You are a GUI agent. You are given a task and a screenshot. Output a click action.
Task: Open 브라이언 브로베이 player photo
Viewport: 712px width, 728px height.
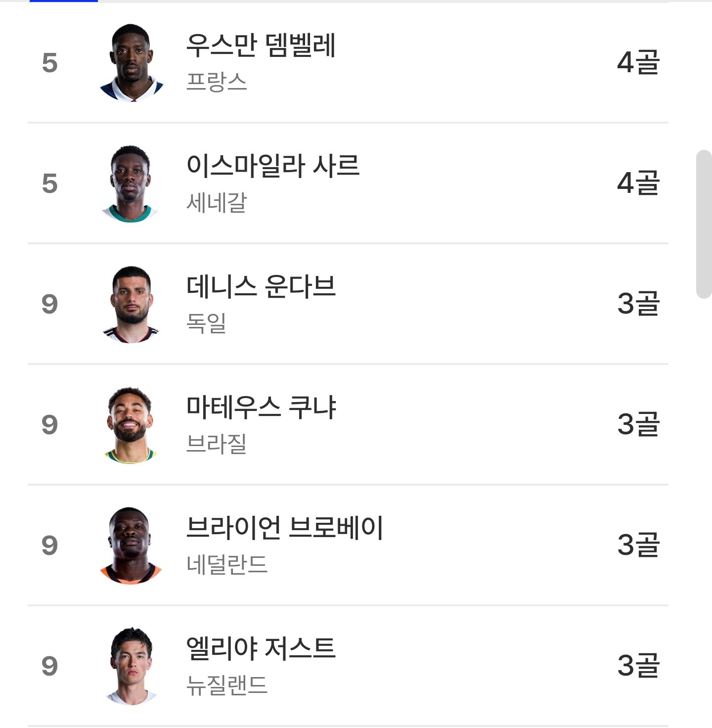131,546
